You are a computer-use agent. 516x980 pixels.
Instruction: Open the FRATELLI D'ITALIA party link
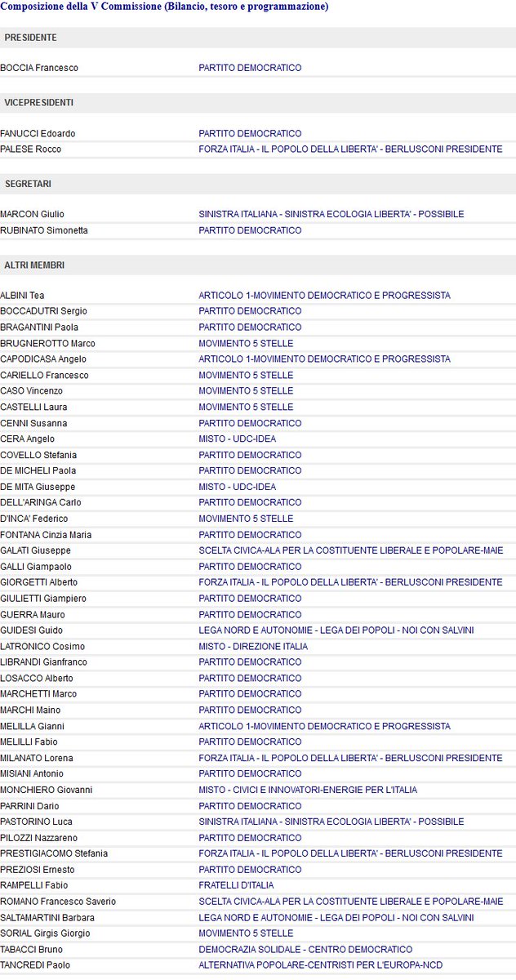point(236,885)
